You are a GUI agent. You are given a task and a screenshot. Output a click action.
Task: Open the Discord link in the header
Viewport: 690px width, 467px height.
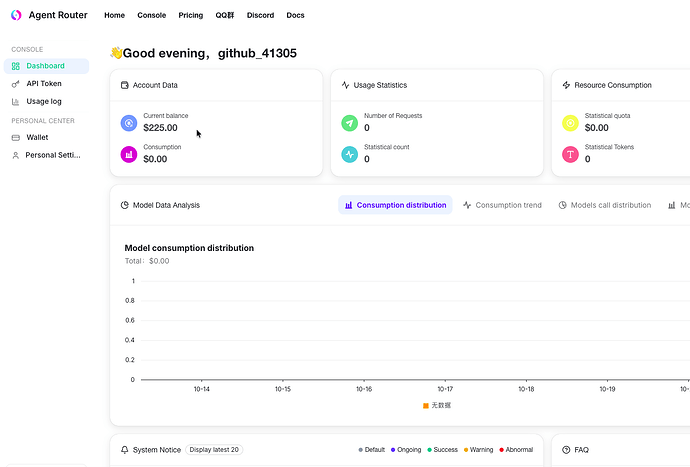pyautogui.click(x=260, y=15)
